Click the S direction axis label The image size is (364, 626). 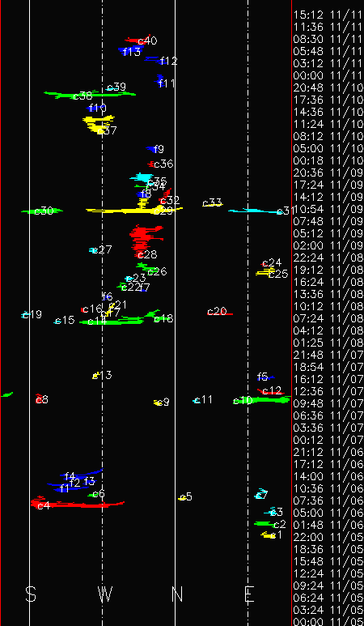click(x=31, y=594)
